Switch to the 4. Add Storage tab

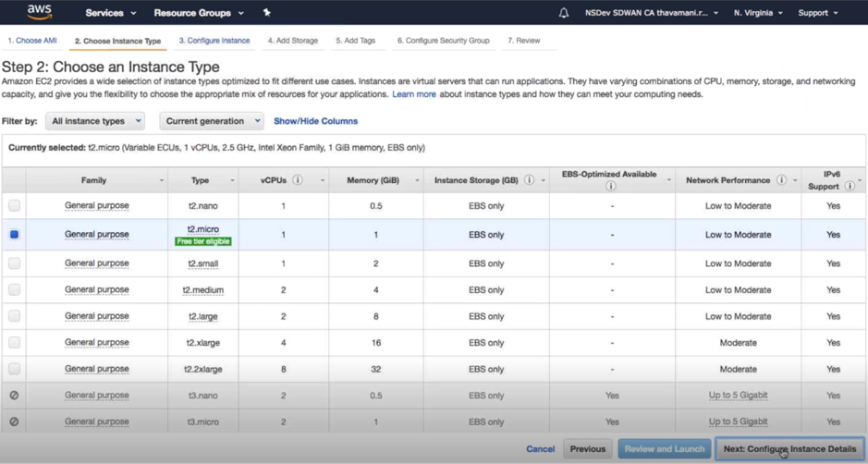293,41
